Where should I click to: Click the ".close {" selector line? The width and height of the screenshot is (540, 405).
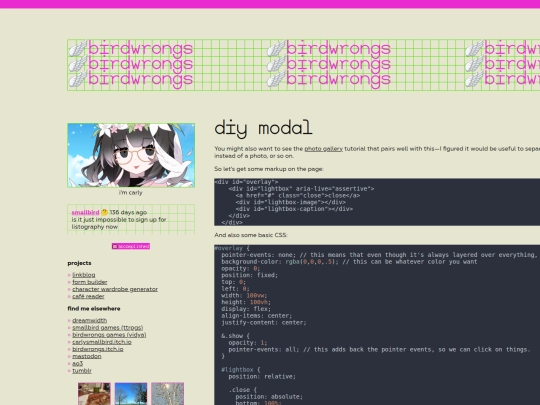243,390
